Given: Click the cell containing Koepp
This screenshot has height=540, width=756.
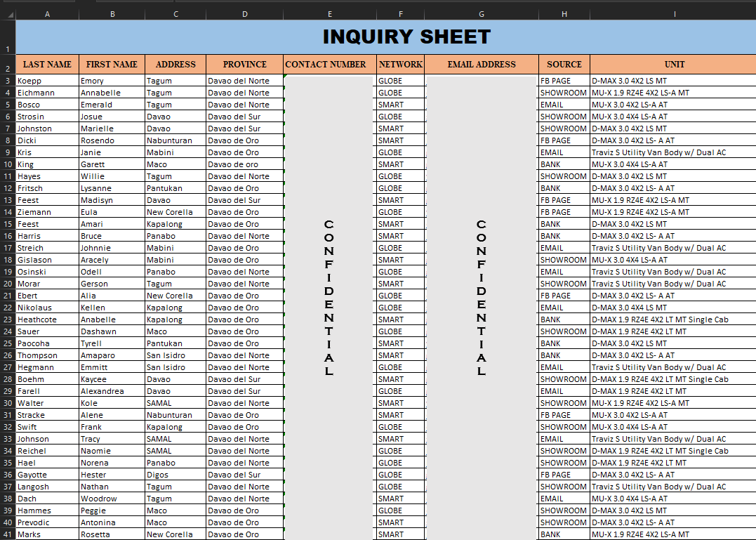Looking at the screenshot, I should pyautogui.click(x=47, y=81).
